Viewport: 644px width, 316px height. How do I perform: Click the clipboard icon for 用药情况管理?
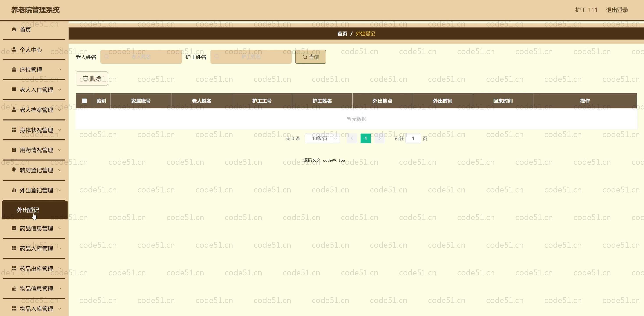[x=14, y=150]
